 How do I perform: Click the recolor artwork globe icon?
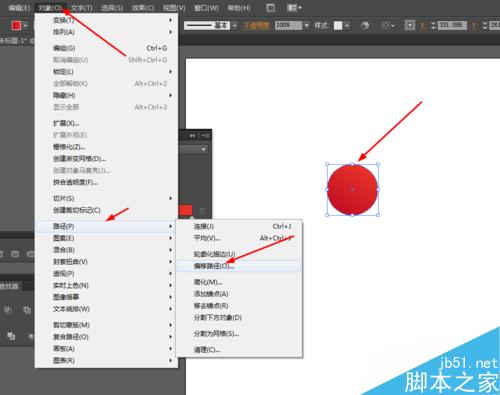point(365,25)
